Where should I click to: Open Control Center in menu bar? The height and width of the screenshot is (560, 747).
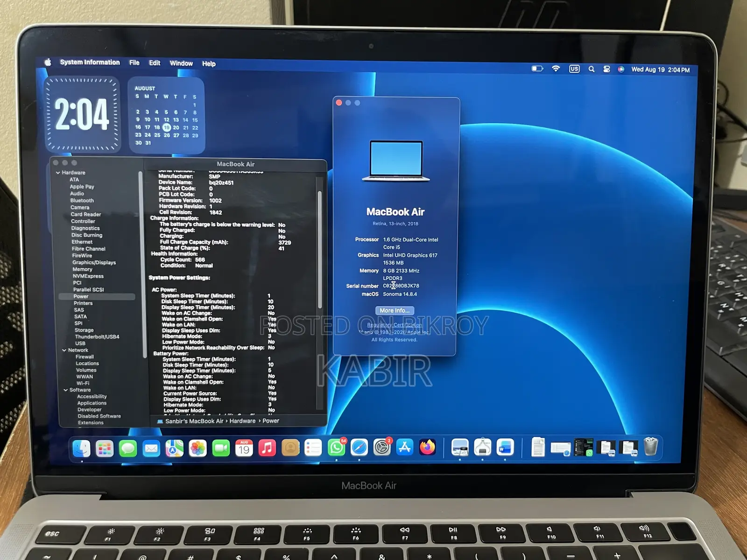coord(606,69)
